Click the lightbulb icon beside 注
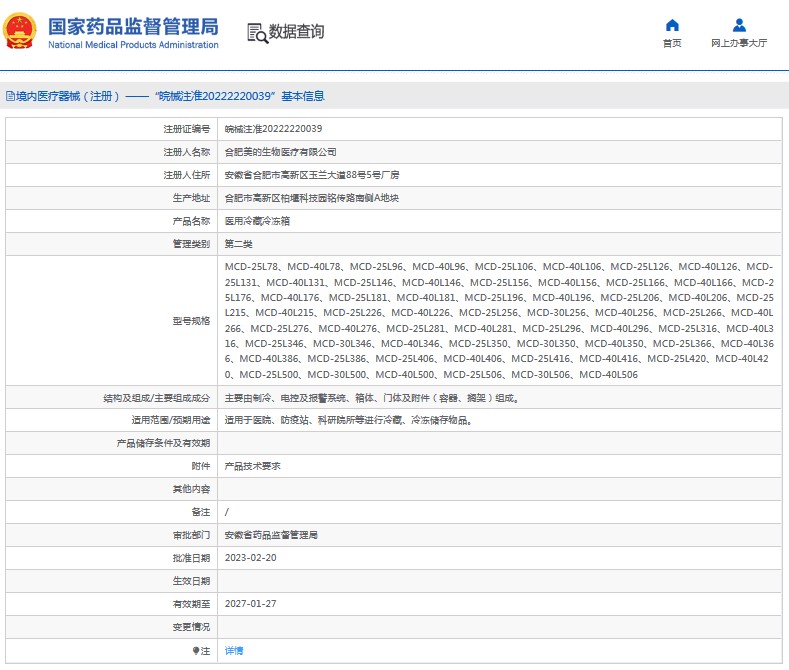Screen dimensions: 789x670 196,651
